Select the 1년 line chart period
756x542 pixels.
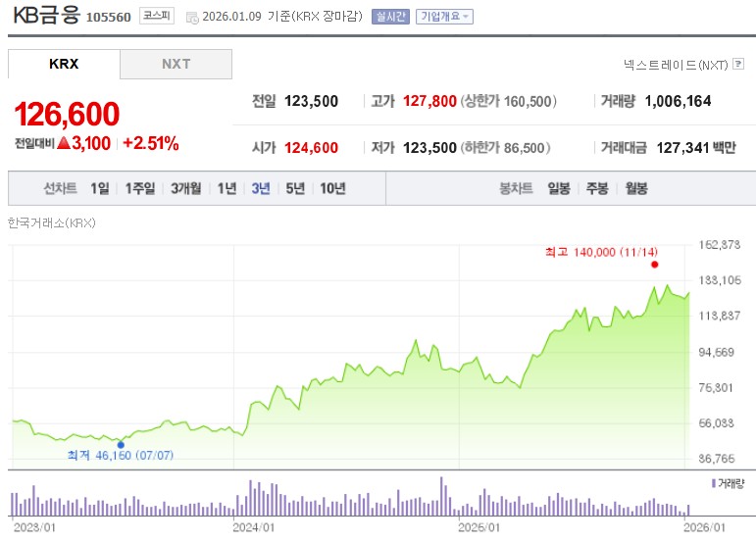(x=227, y=188)
